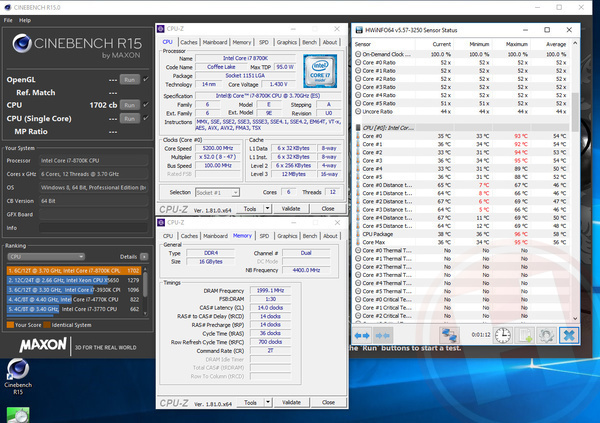Click the Info input field in Cinebench
Image resolution: width=600 pixels, height=423 pixels.
[93, 228]
